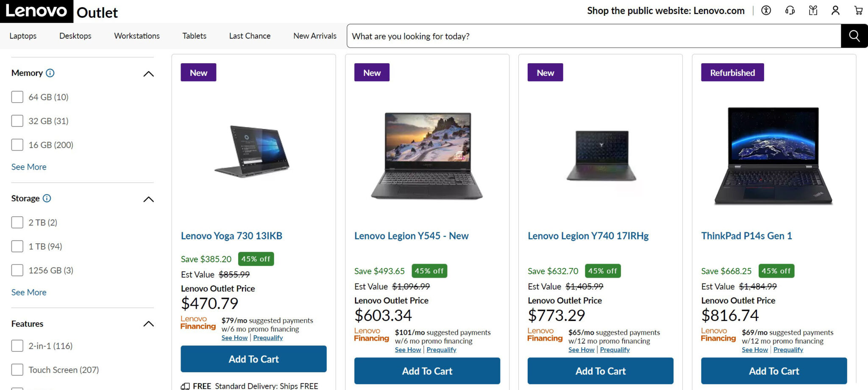The height and width of the screenshot is (390, 868).
Task: Click the headset support icon
Action: (789, 11)
